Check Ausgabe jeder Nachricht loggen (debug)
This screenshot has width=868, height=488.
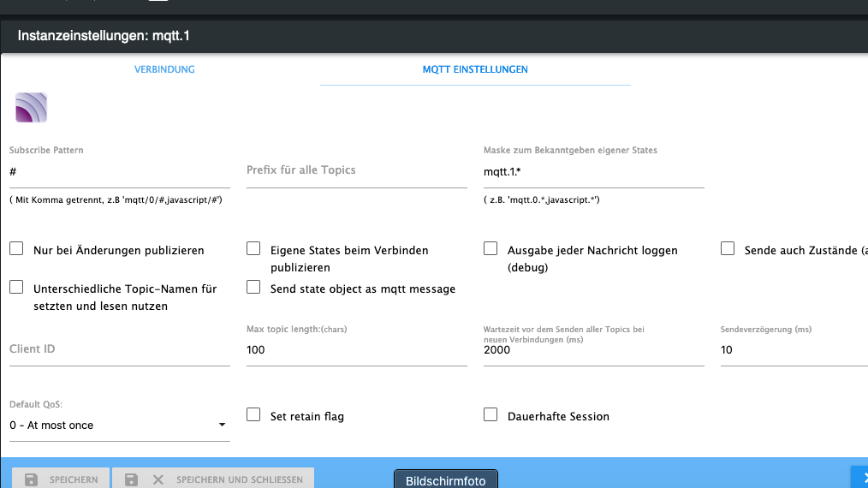click(490, 248)
